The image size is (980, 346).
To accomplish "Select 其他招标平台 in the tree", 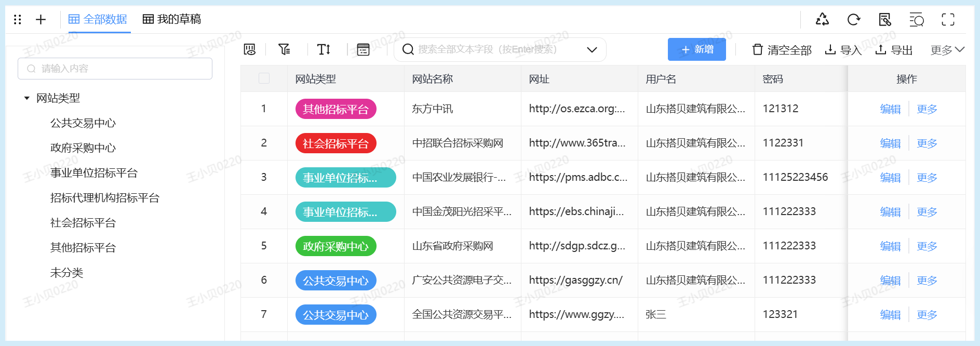I will tap(83, 248).
